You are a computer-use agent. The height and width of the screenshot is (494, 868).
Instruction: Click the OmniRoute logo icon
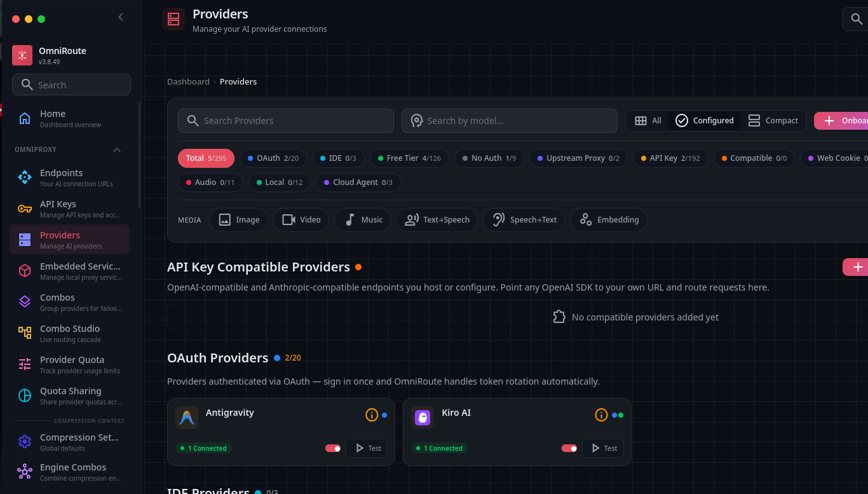click(22, 55)
